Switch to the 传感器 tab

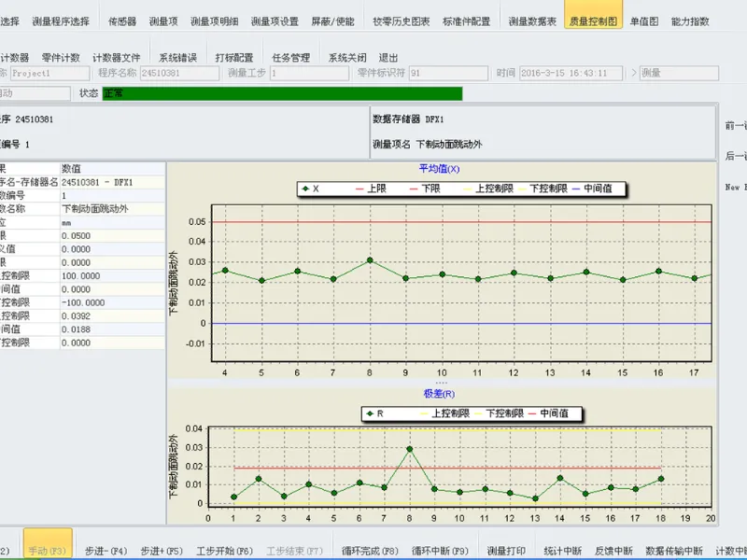(122, 21)
